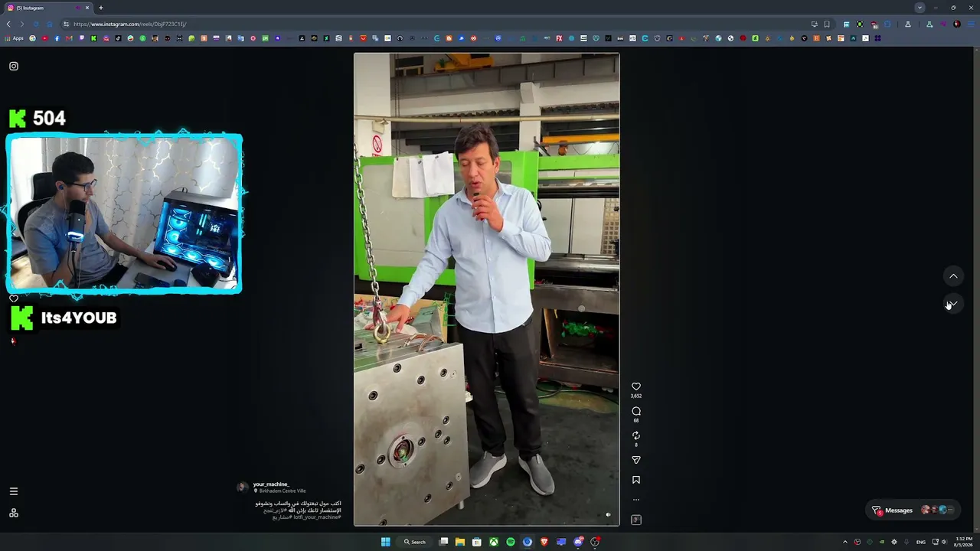980x551 pixels.
Task: Open Brave browser from taskbar
Action: [x=544, y=542]
